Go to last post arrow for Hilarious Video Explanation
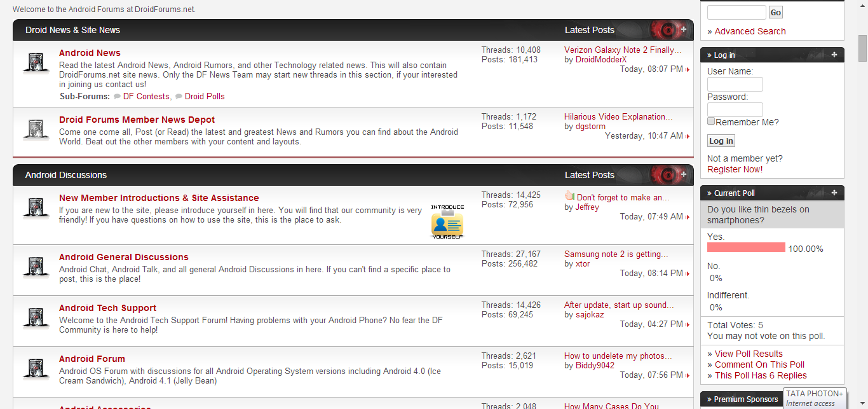Viewport: 868px width, 409px height. pyautogui.click(x=688, y=136)
